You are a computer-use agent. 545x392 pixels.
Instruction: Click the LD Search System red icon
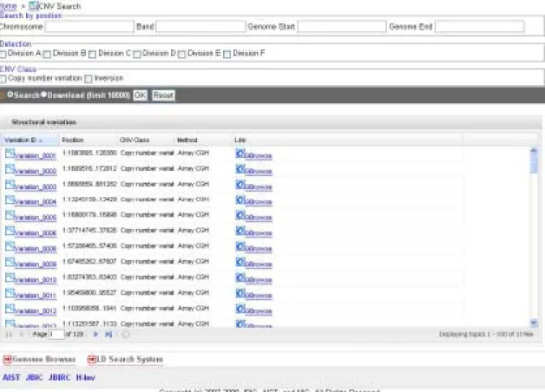[x=91, y=359]
